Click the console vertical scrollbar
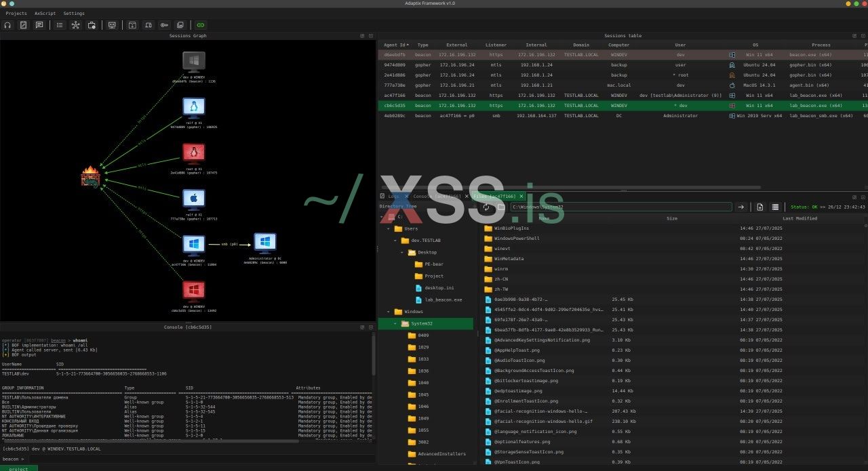 click(374, 355)
